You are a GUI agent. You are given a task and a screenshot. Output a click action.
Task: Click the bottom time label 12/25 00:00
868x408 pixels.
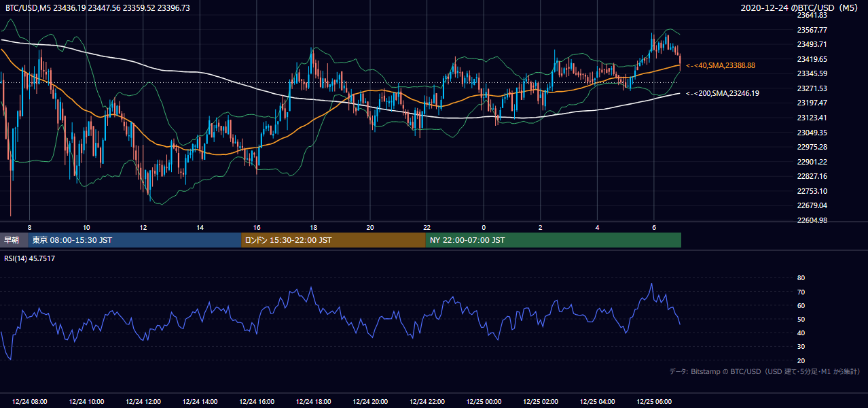pos(484,402)
